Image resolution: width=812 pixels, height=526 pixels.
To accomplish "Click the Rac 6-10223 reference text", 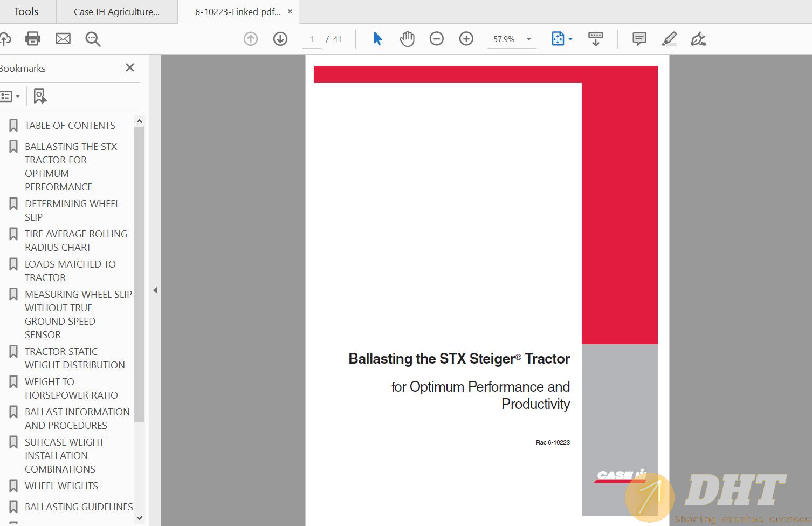I will pos(553,442).
